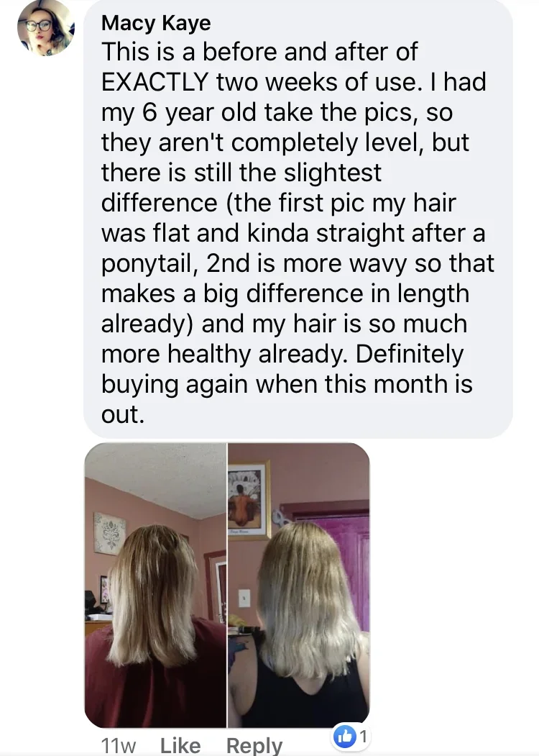Like Macy Kaye's comment
Screen dimensions: 539x756
tap(180, 745)
